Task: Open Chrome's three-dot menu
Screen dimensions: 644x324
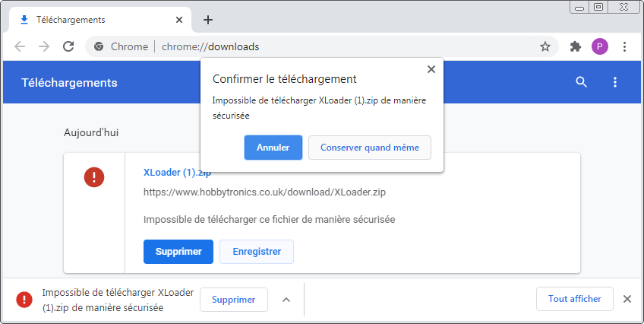Action: click(x=624, y=46)
